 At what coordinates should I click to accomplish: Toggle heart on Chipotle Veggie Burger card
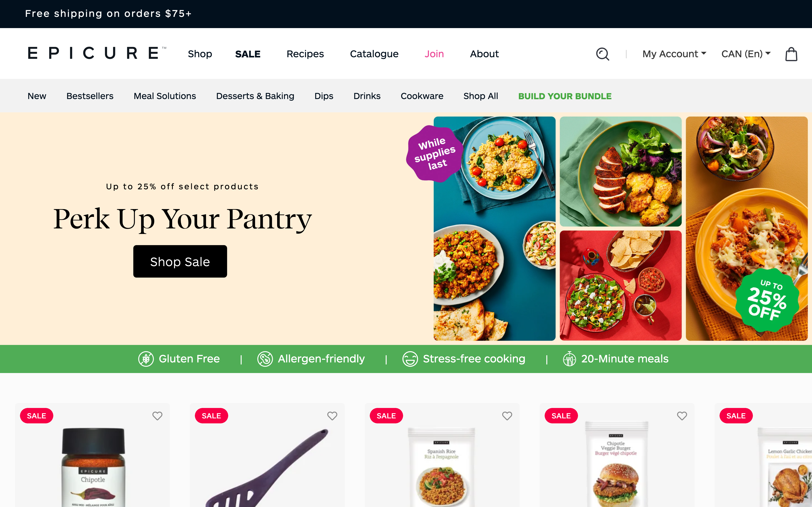pyautogui.click(x=682, y=416)
